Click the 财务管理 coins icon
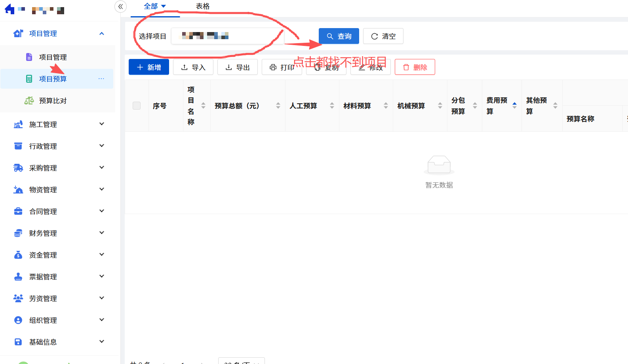Viewport: 628px width, 364px height. pyautogui.click(x=18, y=233)
